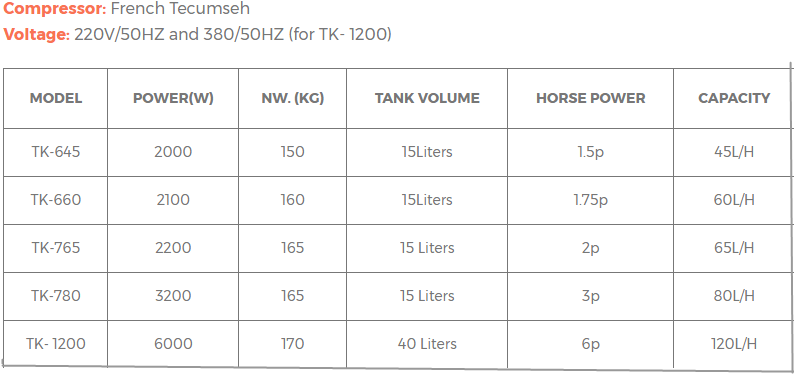Click the MODEL column header
This screenshot has width=794, height=376.
tap(56, 98)
